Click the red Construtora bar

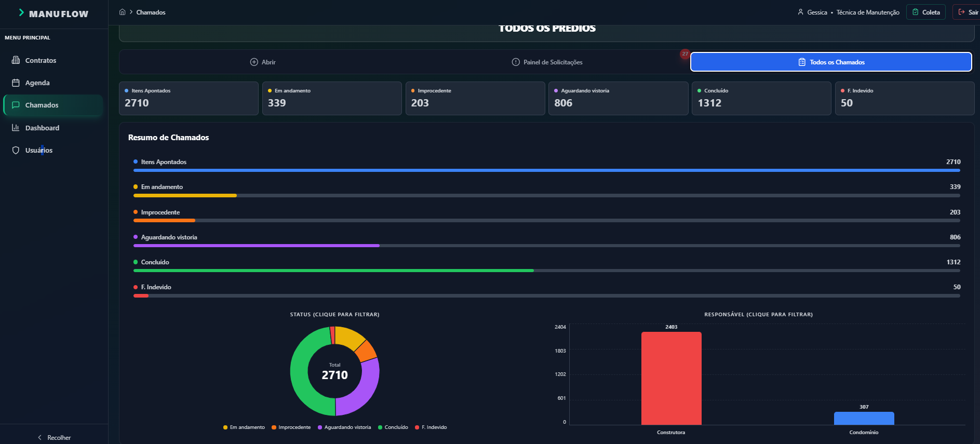click(671, 378)
